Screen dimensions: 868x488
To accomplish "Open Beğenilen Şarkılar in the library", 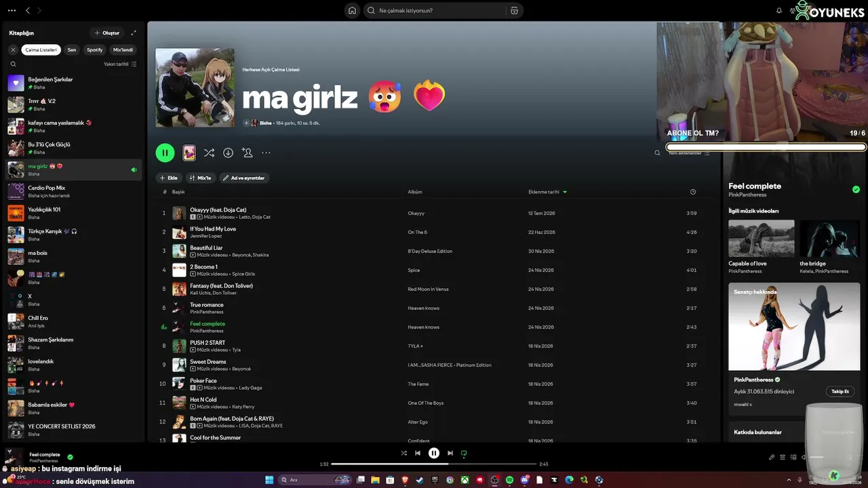I will [x=75, y=83].
